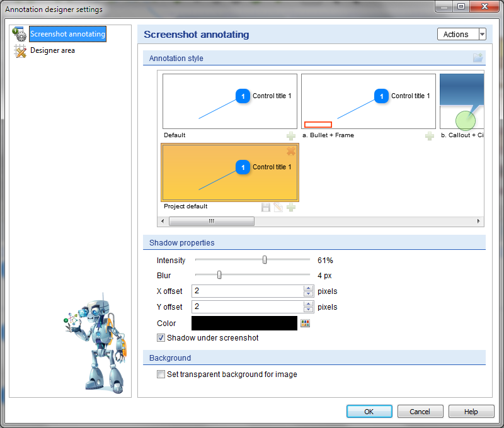Viewport: 504px width, 428px height.
Task: Click the plus icon under Default style
Action: pos(291,136)
